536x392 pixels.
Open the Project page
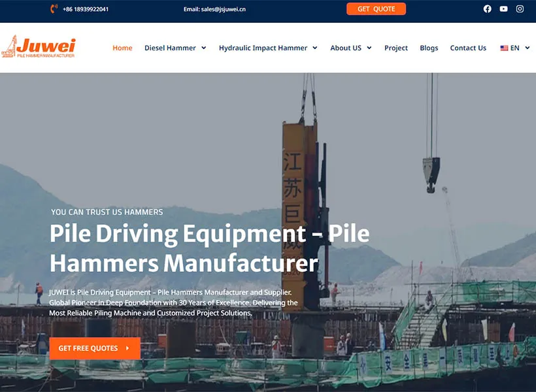pos(396,48)
